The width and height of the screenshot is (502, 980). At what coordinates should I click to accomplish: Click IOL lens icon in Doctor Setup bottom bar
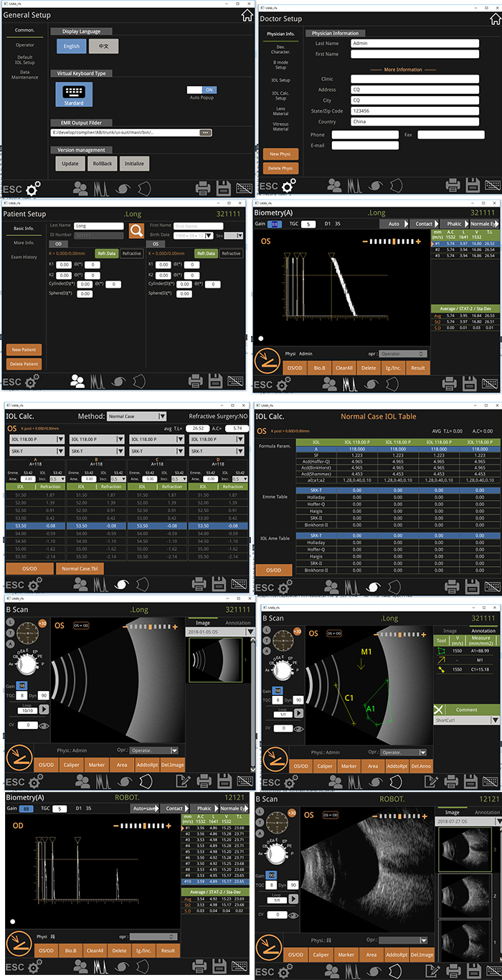pos(397,187)
